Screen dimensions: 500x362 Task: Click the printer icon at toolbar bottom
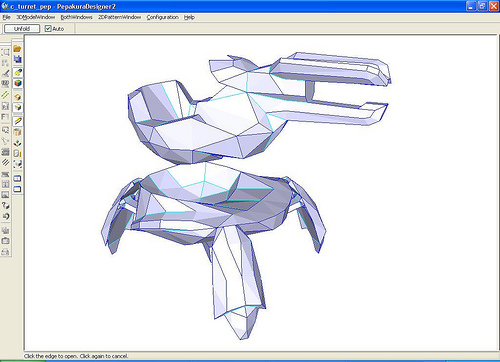click(x=5, y=252)
